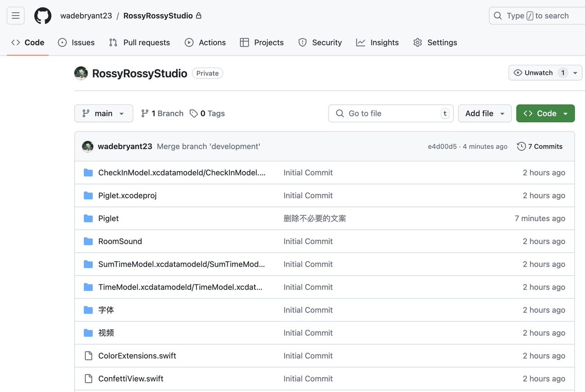
Task: Open Initial Commit message in 视频 row
Action: (308, 333)
